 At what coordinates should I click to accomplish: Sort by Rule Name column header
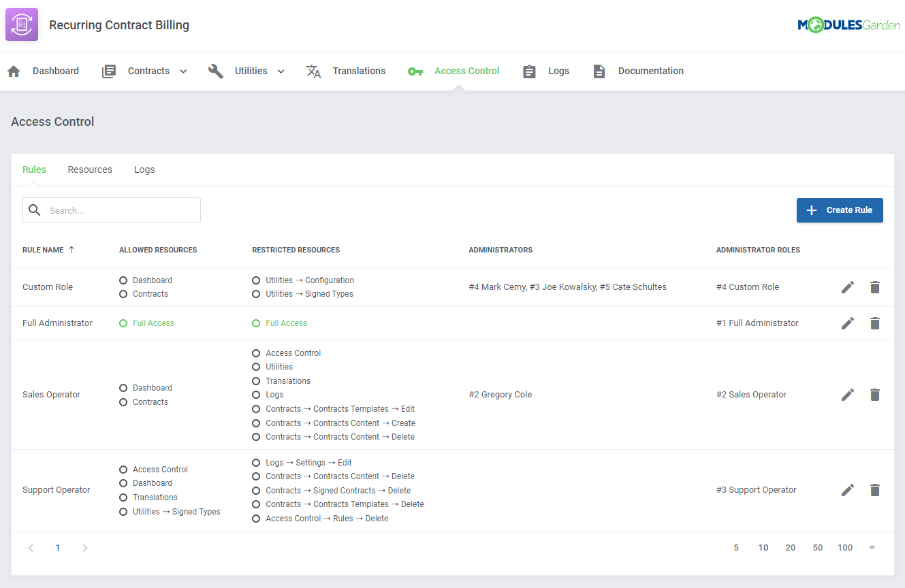(x=43, y=250)
